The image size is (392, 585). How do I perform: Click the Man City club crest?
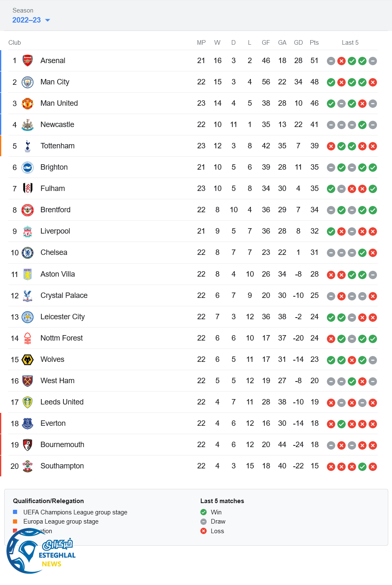click(x=28, y=82)
